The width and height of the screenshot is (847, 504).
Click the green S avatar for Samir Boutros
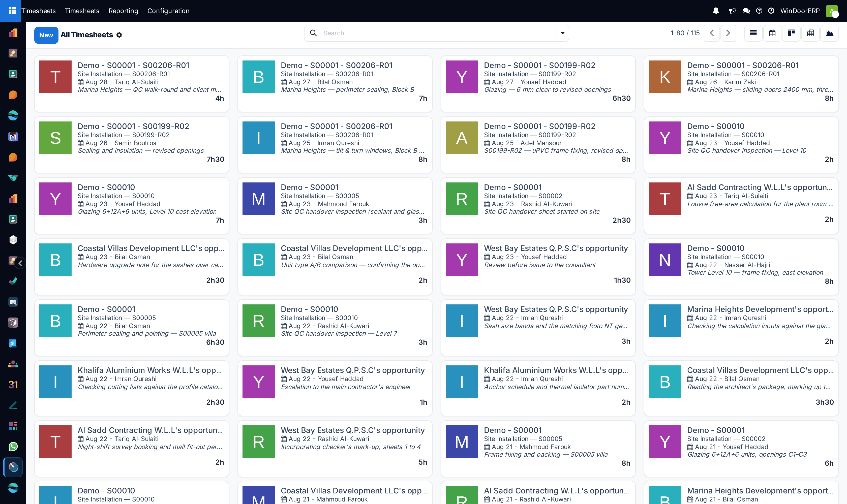[x=55, y=138]
